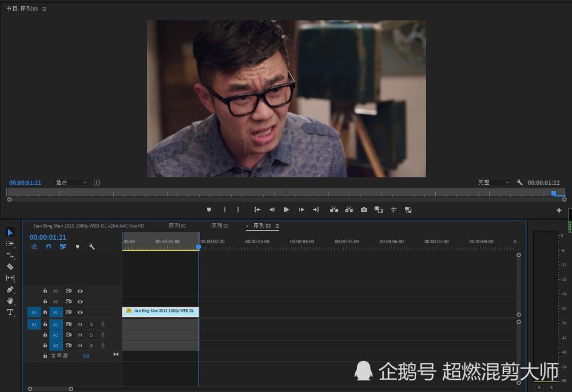Screen dimensions: 572x392
Task: Open the 序列03 timeline panel menu
Action: coord(277,226)
